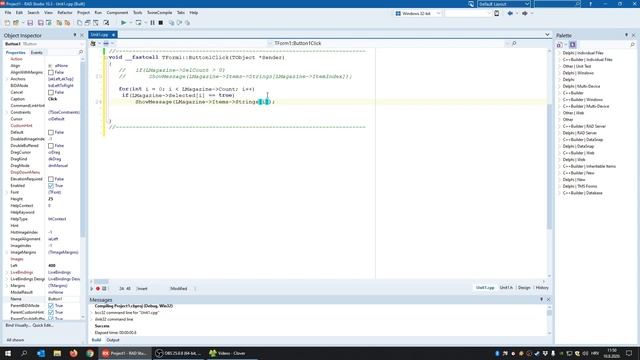Click the red macro record icon

click(98, 289)
